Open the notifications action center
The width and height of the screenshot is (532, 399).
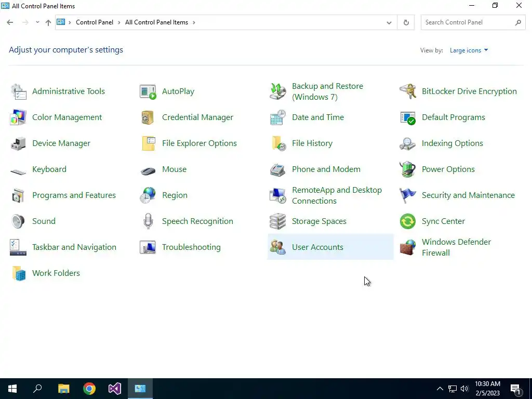[x=515, y=389]
